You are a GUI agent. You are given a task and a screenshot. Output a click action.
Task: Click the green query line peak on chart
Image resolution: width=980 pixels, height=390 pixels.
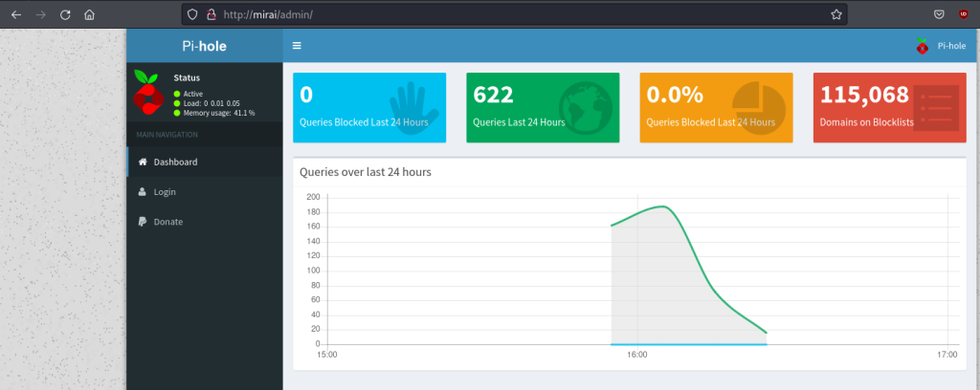pos(662,206)
